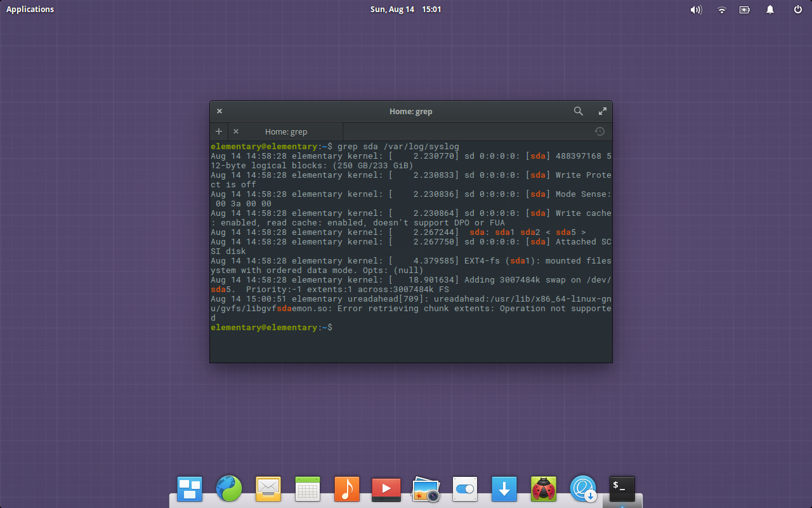The height and width of the screenshot is (508, 812).
Task: Click the Terminal dock icon
Action: (x=622, y=489)
